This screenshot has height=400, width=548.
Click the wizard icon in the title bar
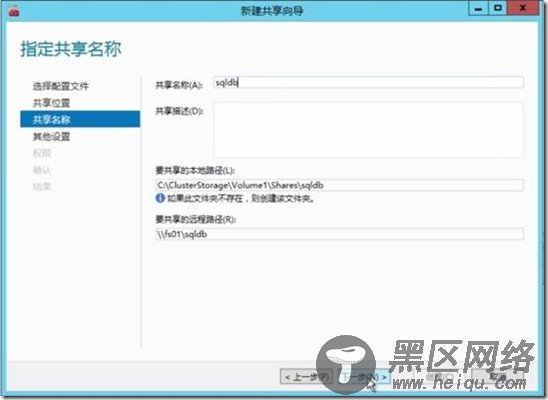14,12
